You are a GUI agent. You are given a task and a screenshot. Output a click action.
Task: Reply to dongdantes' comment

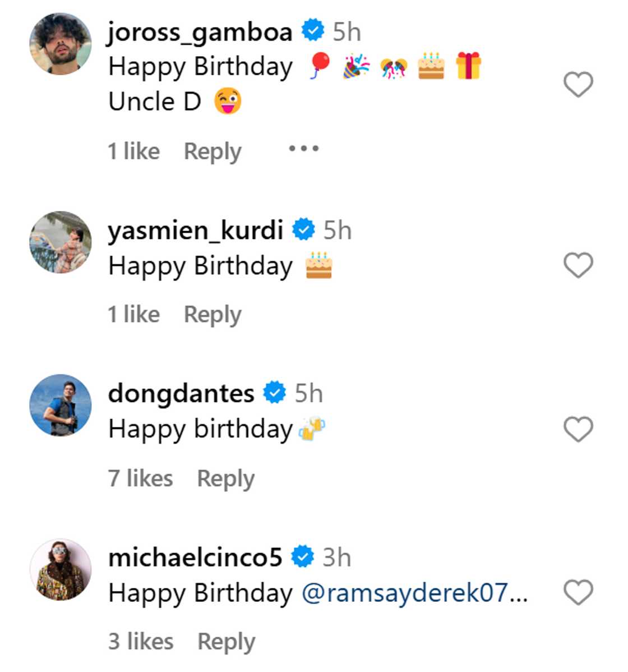(225, 479)
